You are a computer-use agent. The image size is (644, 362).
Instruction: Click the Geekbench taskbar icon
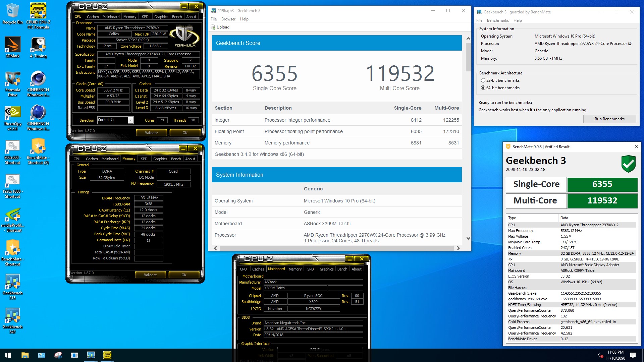[x=91, y=355]
